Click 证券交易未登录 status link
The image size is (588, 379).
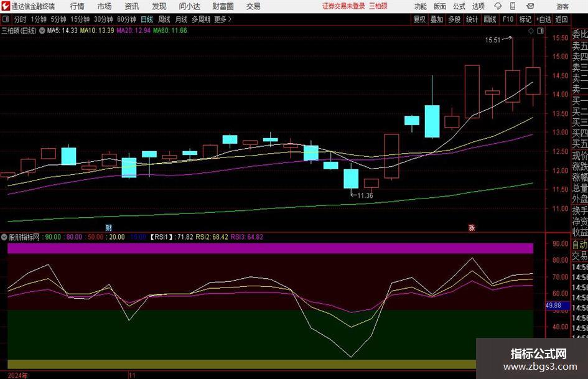[x=343, y=6]
